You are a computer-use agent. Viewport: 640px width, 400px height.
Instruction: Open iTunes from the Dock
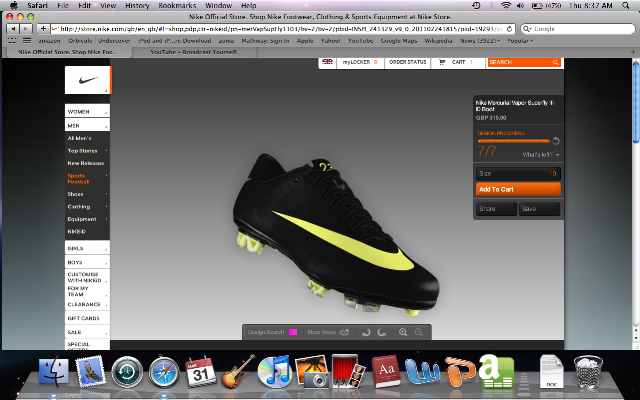click(x=275, y=371)
